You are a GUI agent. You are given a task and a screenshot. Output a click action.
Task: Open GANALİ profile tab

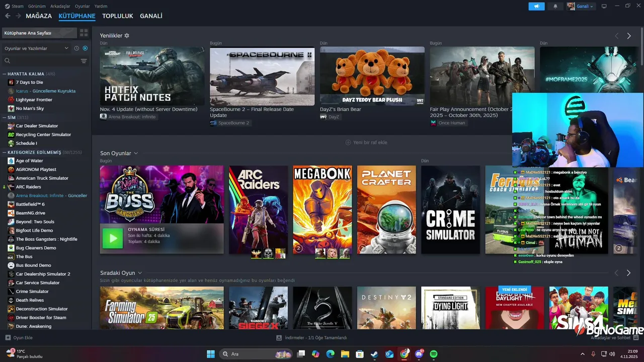pos(151,16)
